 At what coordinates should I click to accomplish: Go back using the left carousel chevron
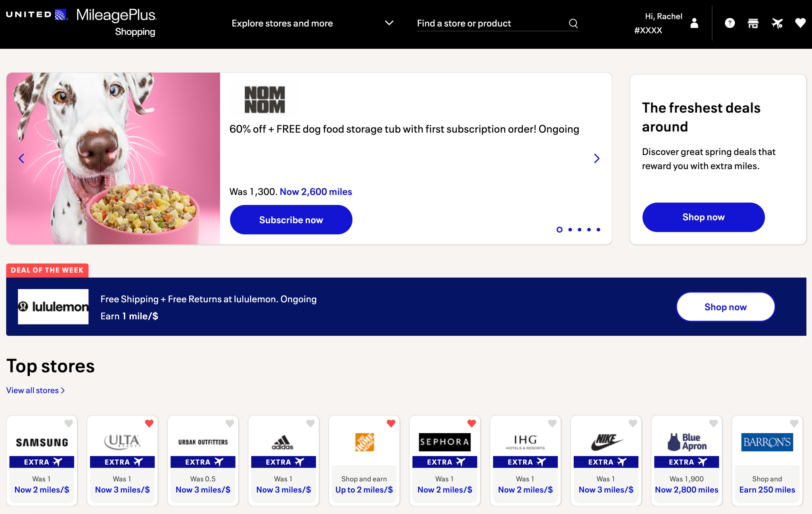pyautogui.click(x=21, y=158)
